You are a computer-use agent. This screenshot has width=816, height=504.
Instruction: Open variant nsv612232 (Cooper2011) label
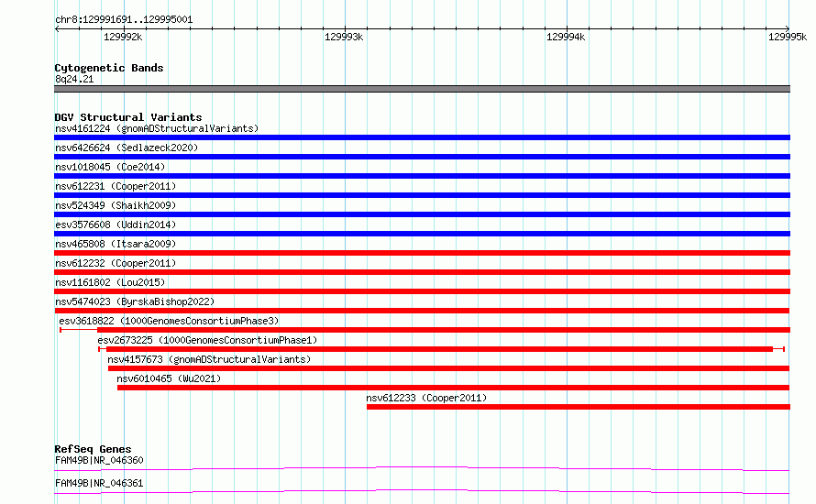pos(116,263)
